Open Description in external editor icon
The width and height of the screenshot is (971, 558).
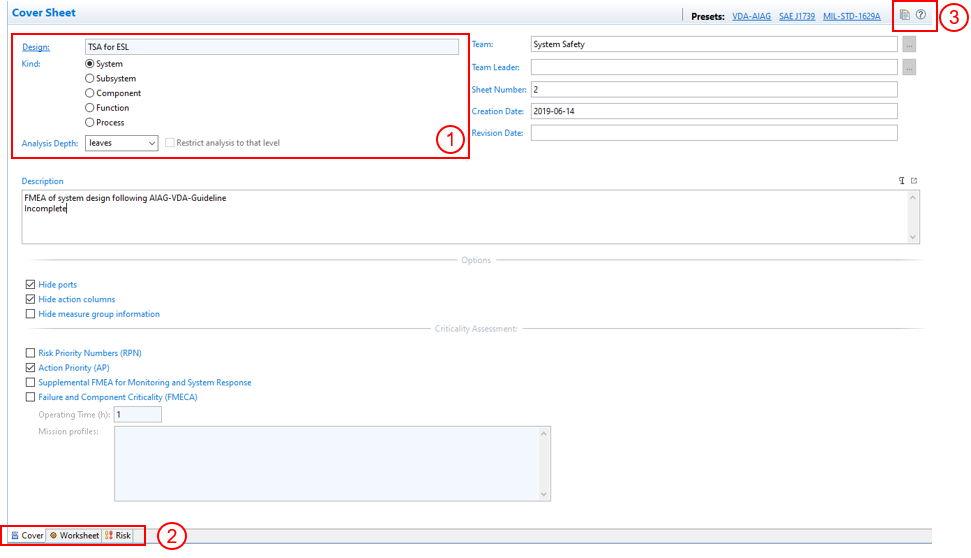[x=914, y=181]
